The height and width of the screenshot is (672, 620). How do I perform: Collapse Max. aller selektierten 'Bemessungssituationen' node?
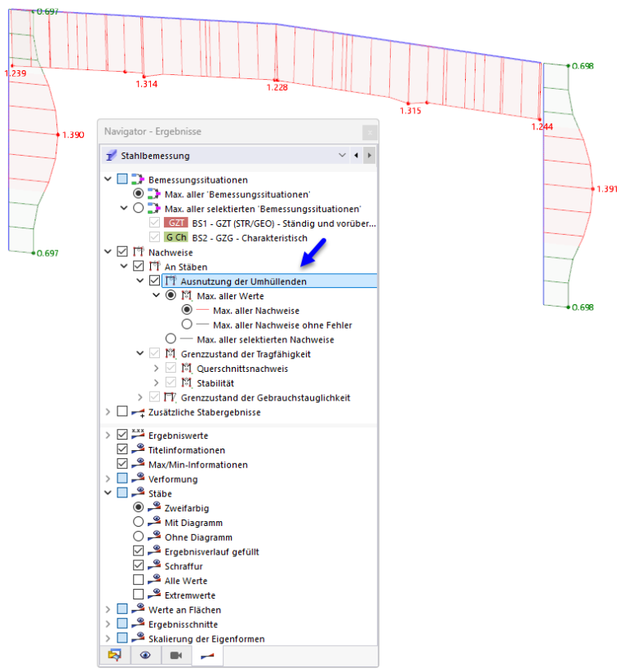click(x=124, y=208)
